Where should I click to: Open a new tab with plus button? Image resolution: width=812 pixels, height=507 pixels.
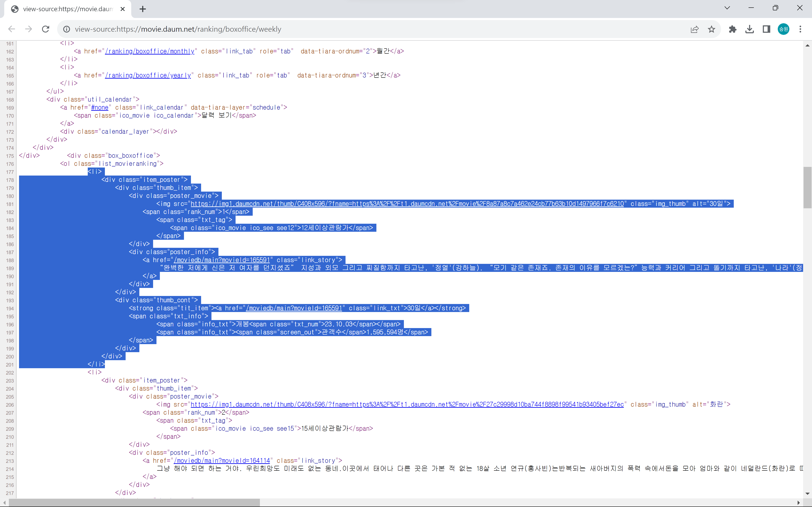143,9
